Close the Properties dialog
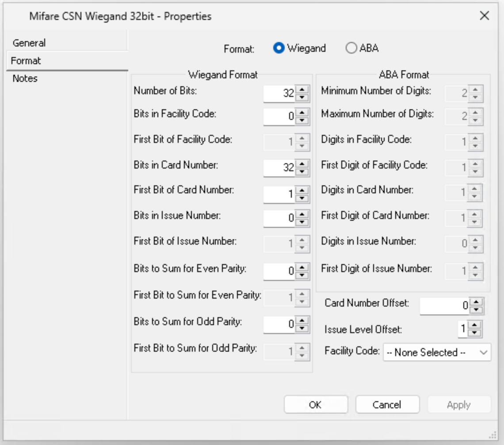This screenshot has width=504, height=445. click(x=484, y=15)
